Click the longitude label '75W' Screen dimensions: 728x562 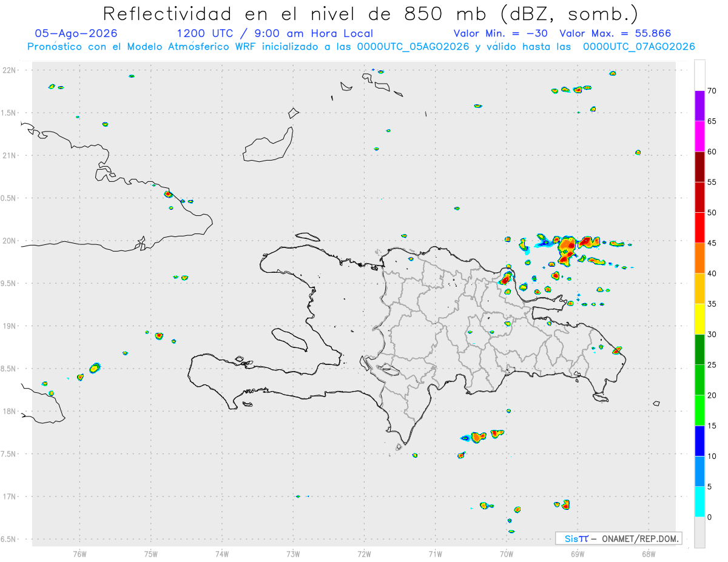150,554
